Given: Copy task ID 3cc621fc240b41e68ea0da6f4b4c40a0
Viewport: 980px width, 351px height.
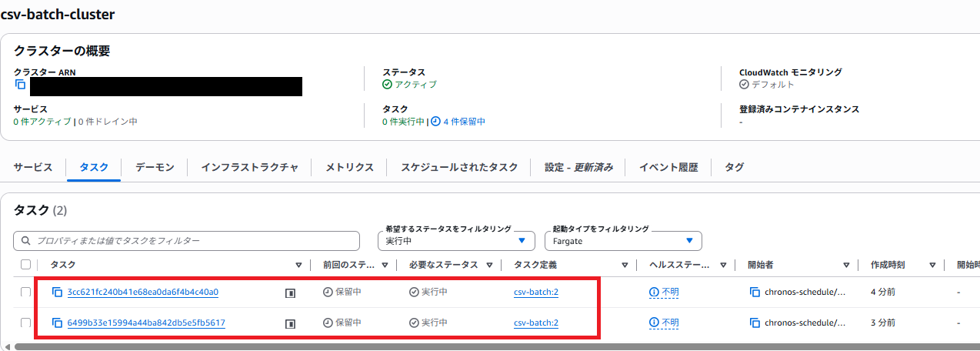Looking at the screenshot, I should tap(56, 292).
